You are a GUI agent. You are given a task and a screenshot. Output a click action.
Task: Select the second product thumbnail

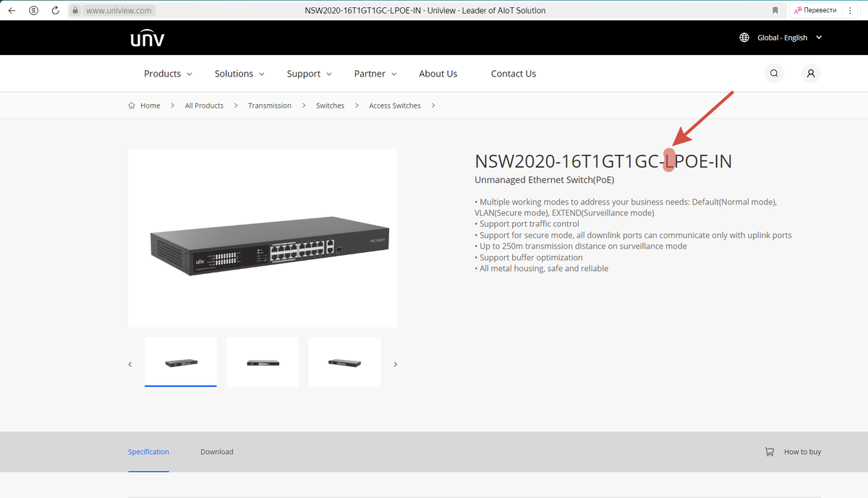click(x=263, y=362)
